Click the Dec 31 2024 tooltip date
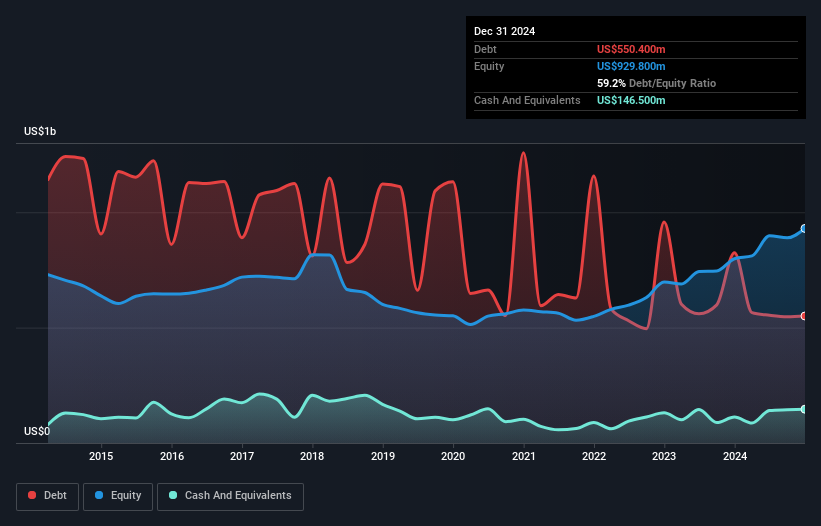Viewport: 821px width, 526px height. click(504, 31)
